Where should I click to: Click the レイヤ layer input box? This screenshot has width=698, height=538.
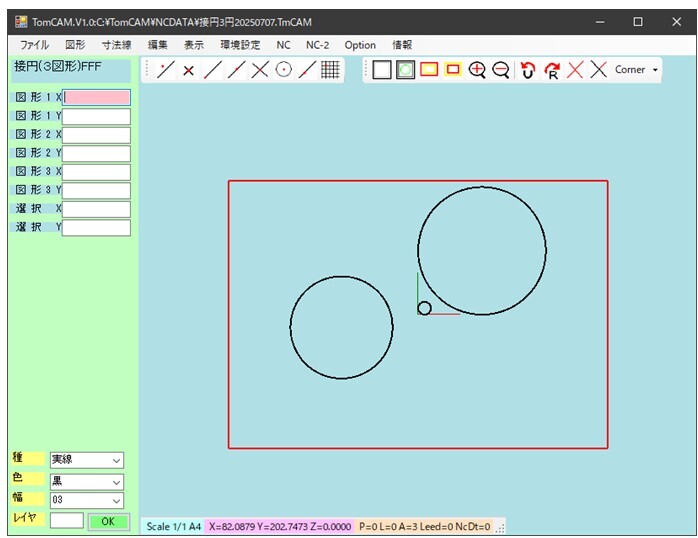(67, 521)
